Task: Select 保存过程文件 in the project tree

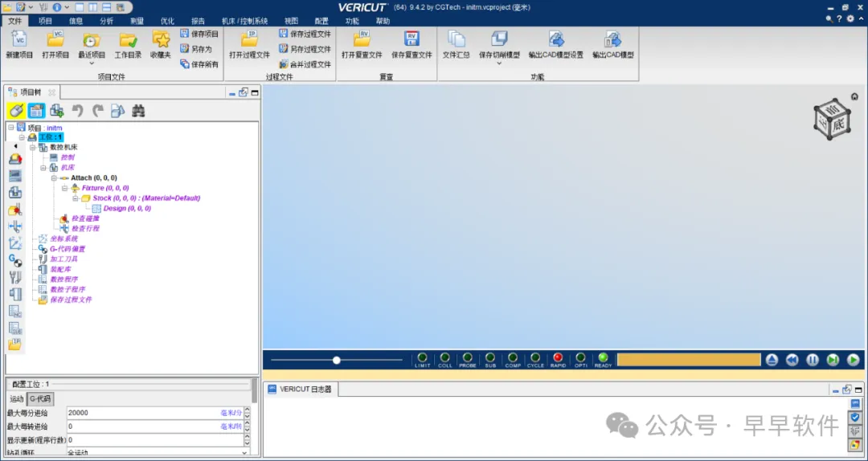Action: pos(71,300)
